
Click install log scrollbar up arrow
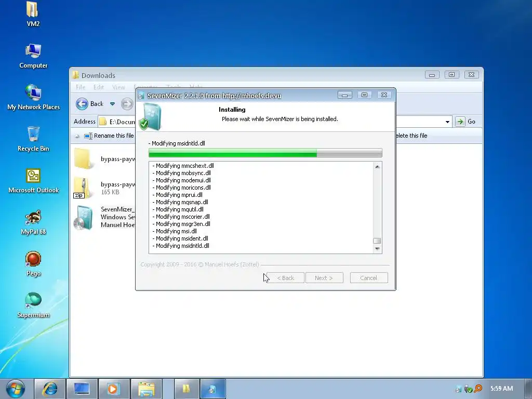coord(377,166)
